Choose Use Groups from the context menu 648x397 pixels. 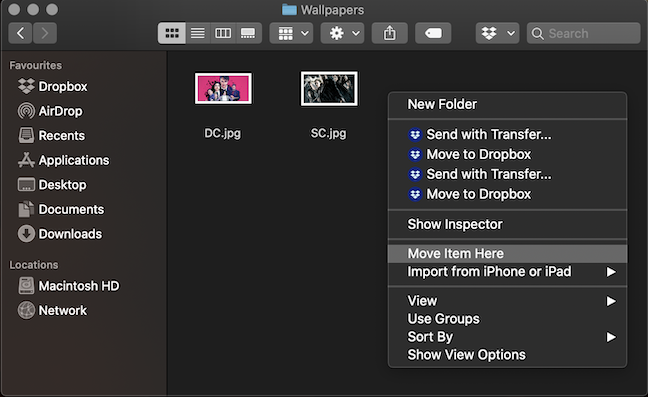click(507, 319)
